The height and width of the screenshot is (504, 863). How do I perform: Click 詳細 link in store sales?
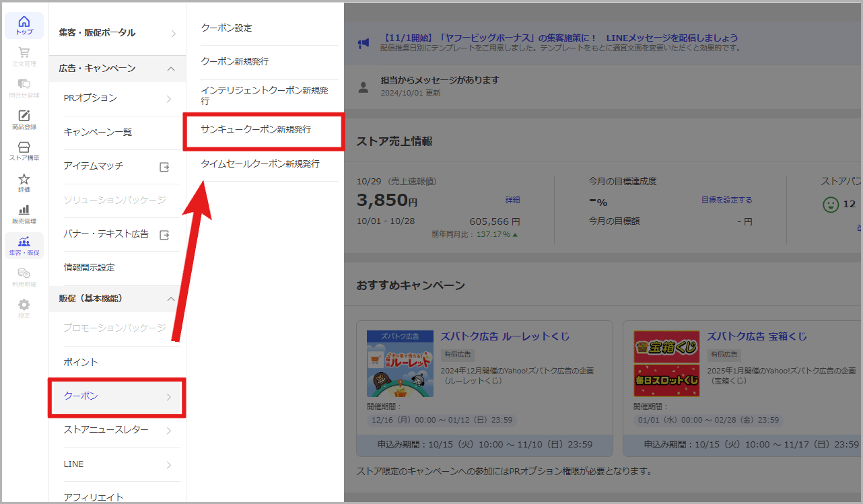513,200
